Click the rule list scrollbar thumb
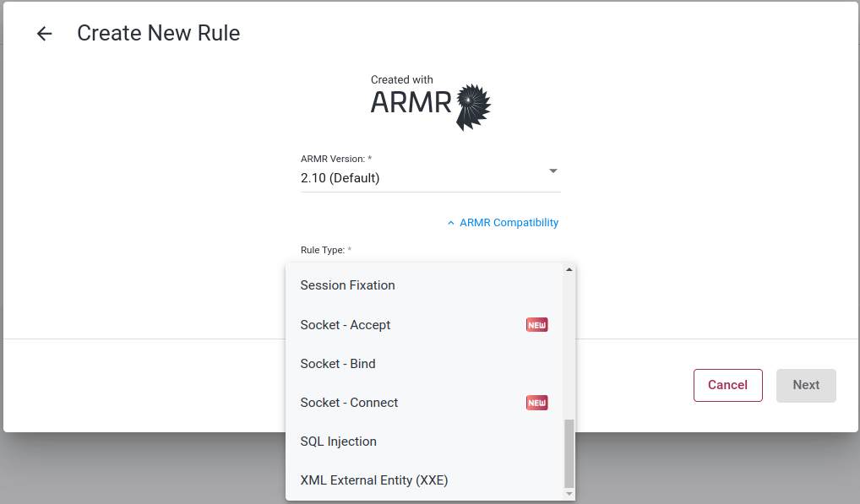The width and height of the screenshot is (860, 504). (x=569, y=453)
